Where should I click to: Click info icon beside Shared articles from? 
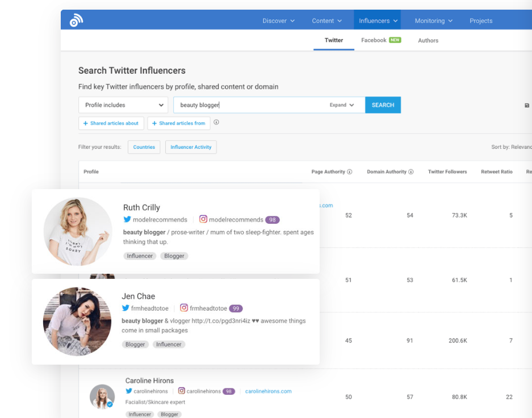[216, 122]
